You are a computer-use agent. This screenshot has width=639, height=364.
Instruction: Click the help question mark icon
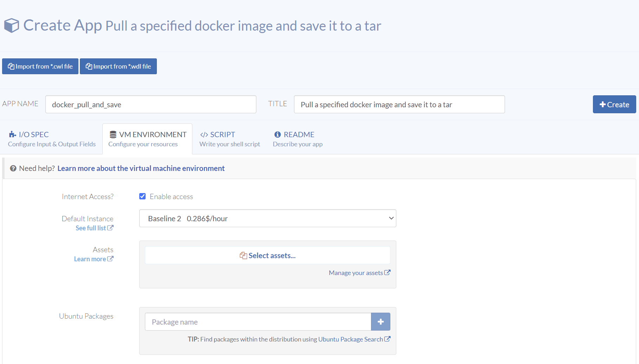coord(13,168)
